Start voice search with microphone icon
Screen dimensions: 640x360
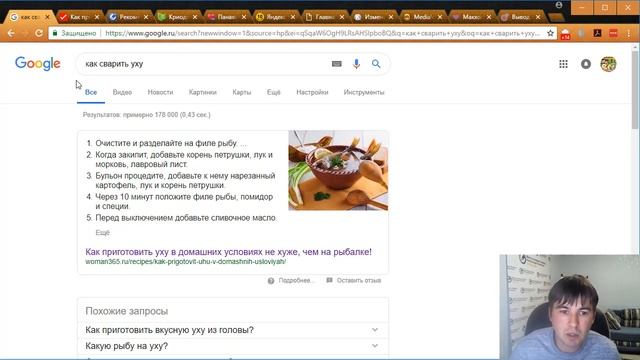[356, 64]
